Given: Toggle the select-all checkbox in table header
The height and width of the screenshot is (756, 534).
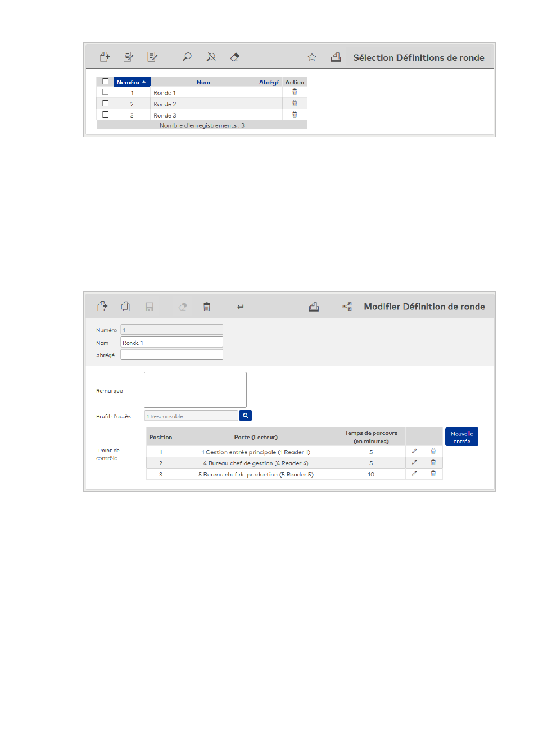Looking at the screenshot, I should (x=105, y=82).
